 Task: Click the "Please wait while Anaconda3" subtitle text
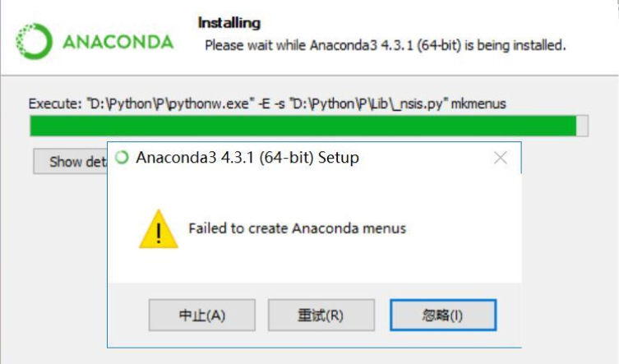pos(291,45)
